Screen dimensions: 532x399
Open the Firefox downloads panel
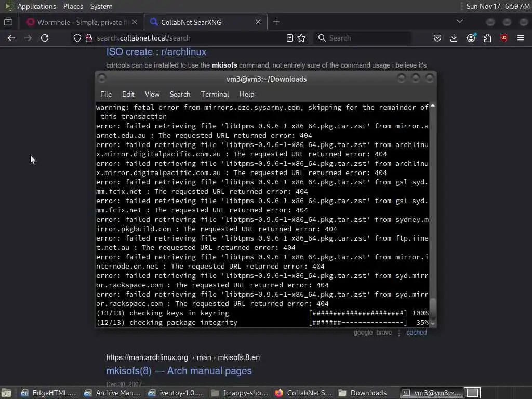[454, 38]
